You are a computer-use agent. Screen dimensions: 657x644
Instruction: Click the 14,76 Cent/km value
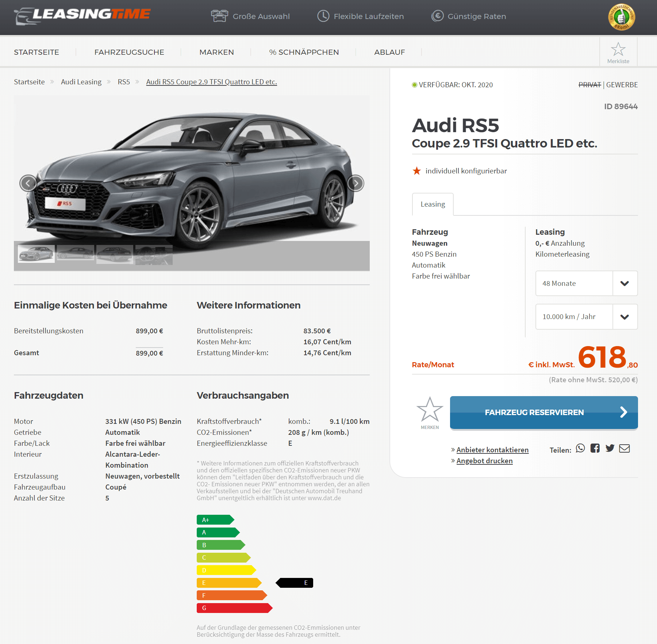click(x=327, y=353)
